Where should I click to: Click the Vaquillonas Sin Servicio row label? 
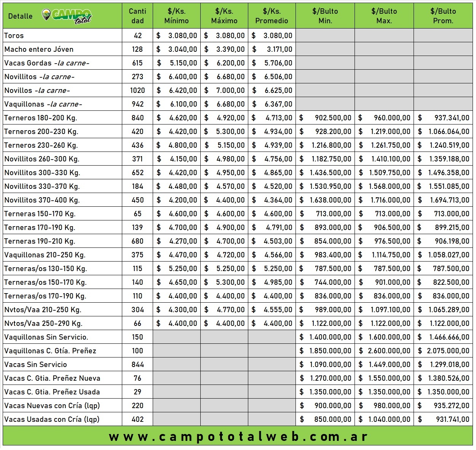point(46,337)
